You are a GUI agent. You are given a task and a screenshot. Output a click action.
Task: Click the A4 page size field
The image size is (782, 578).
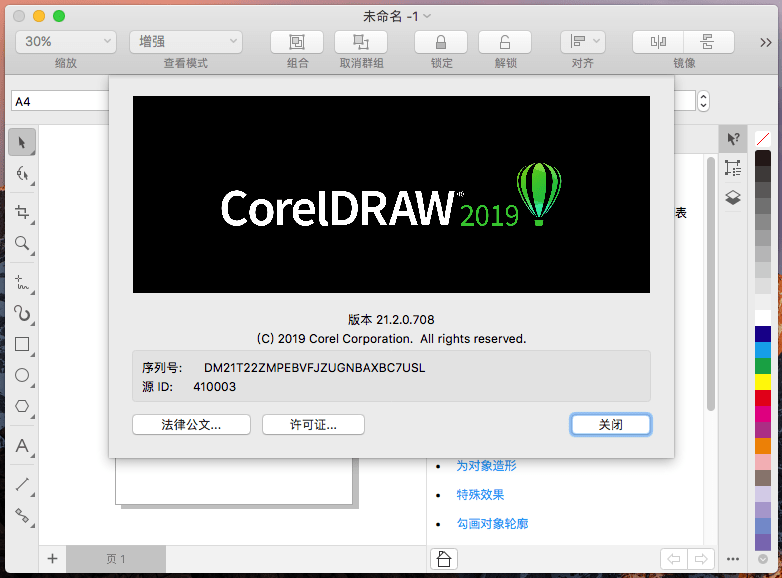tap(60, 102)
